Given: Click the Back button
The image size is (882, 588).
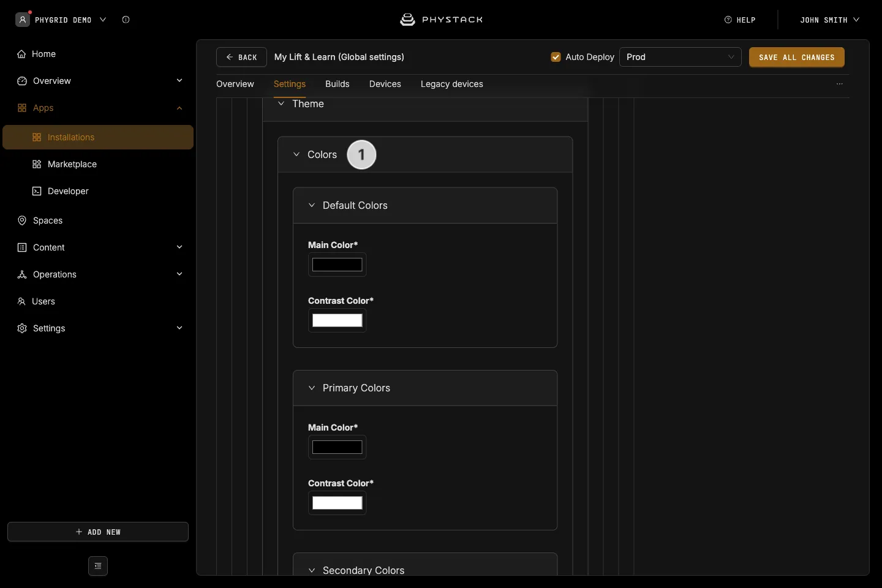Looking at the screenshot, I should coord(241,57).
